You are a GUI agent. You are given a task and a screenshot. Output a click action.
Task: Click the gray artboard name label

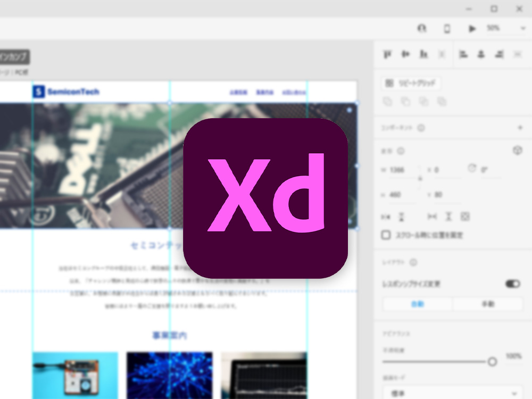[x=14, y=57]
